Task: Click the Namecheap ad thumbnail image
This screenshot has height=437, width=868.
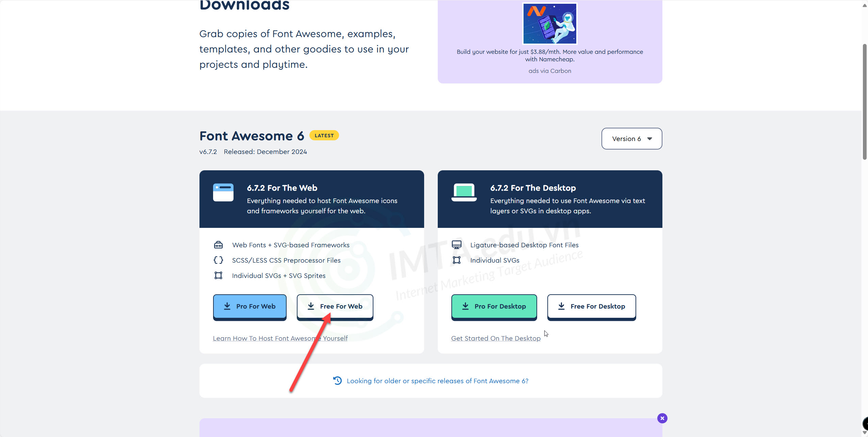Action: [550, 24]
